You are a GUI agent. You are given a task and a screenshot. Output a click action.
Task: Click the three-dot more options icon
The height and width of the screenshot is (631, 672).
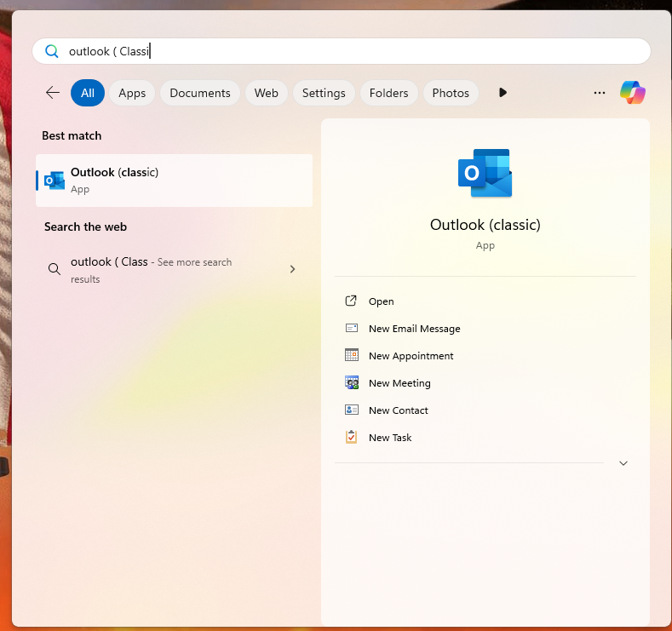coord(600,93)
